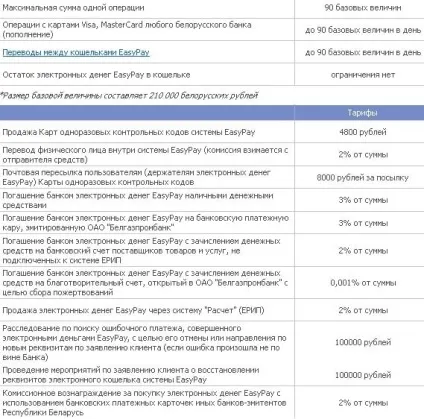Click the 'Тарифы' column header
The width and height of the screenshot is (424, 419).
(362, 113)
